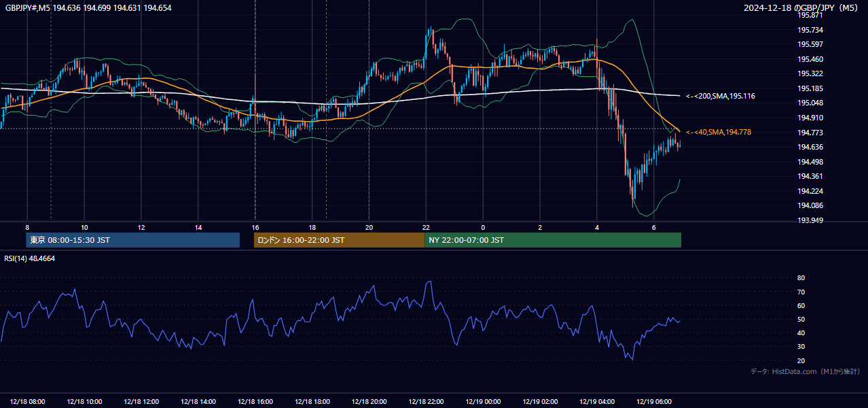Click hour label 22 under price chart
868x408 pixels.
click(x=426, y=227)
